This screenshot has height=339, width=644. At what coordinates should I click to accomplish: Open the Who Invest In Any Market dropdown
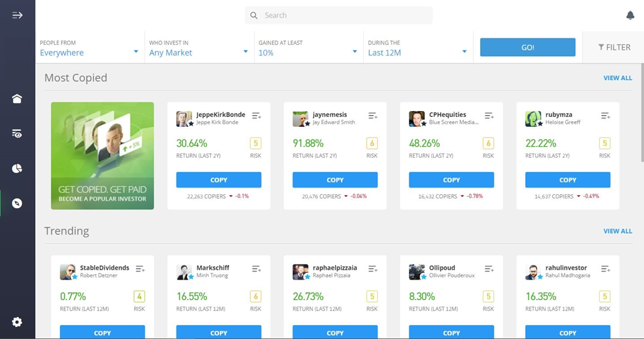click(199, 48)
